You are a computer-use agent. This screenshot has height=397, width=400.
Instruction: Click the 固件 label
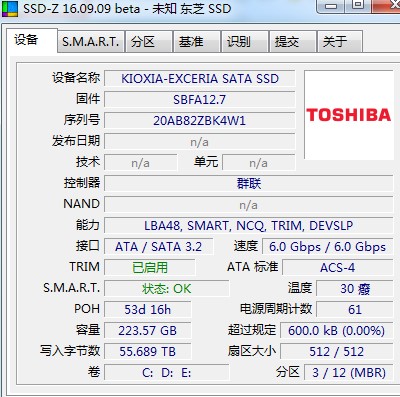click(88, 99)
